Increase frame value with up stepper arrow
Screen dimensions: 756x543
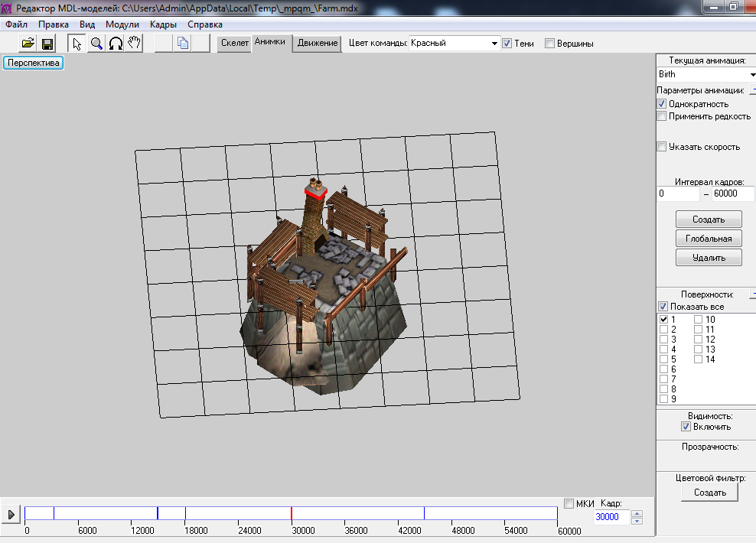(x=637, y=513)
